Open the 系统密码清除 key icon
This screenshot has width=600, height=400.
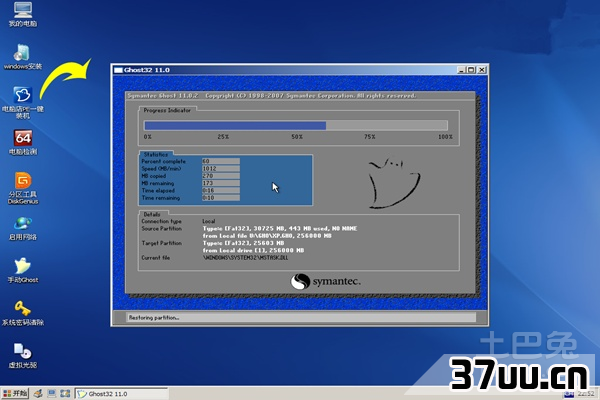pos(23,313)
